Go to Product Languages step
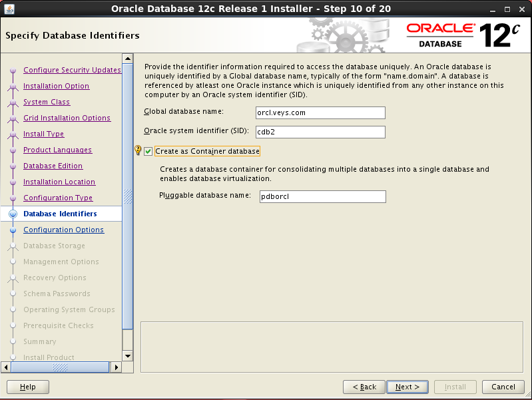Screen dimensions: 532x400 [x=58, y=150]
